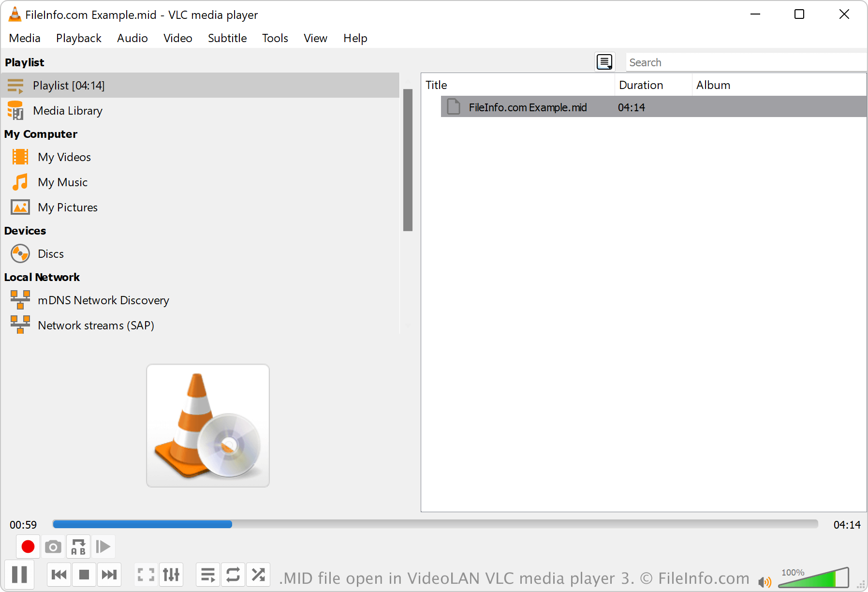Select Media Library in sidebar
This screenshot has width=868, height=592.
click(68, 111)
